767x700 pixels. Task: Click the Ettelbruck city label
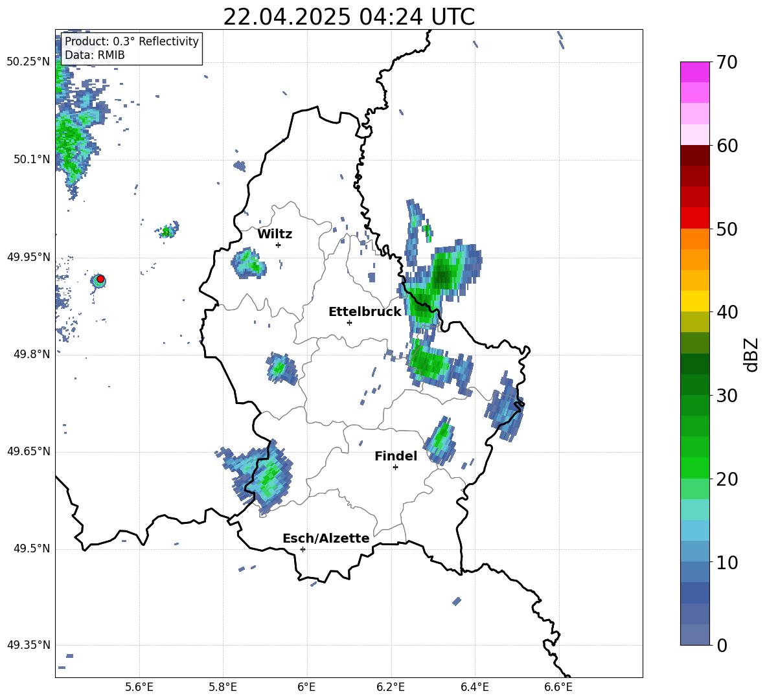[x=365, y=312]
